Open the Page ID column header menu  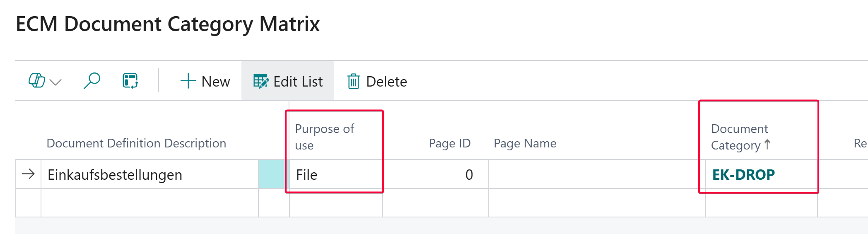coord(449,143)
